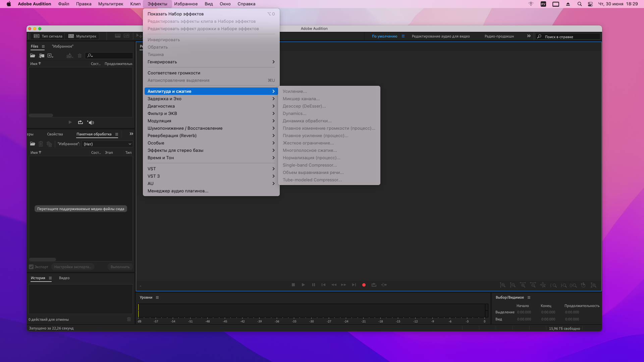Click the Zoom In Amplitude icon
This screenshot has height=362, width=644.
coord(503,285)
